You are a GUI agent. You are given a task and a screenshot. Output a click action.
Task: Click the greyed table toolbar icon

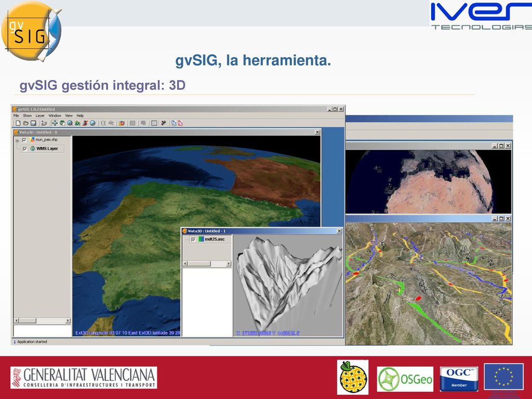[143, 123]
